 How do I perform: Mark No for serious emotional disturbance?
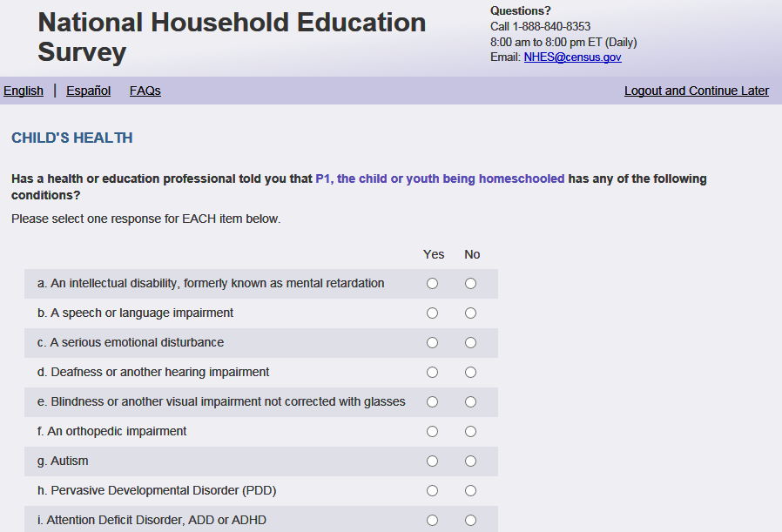[x=471, y=343]
